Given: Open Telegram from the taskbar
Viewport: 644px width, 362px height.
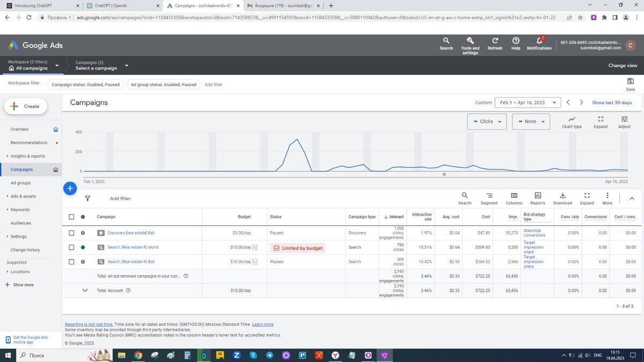Looking at the screenshot, I should pyautogui.click(x=269, y=355).
